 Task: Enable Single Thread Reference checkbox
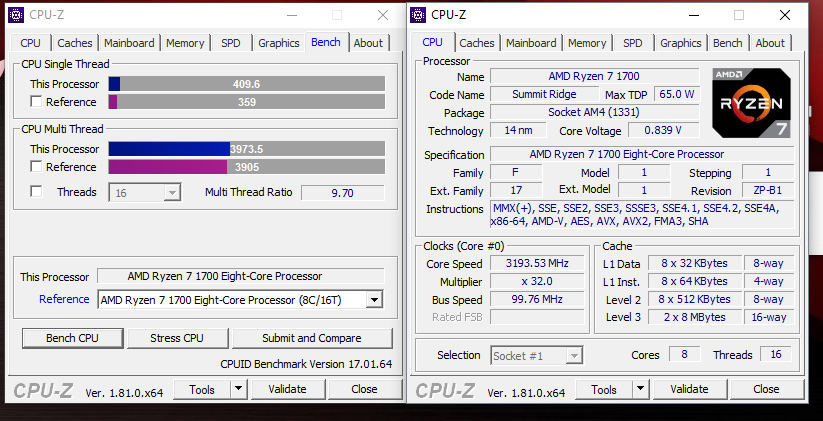pos(36,102)
